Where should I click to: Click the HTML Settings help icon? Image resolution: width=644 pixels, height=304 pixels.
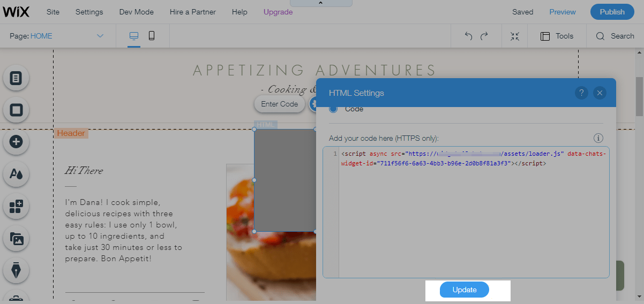(x=582, y=93)
